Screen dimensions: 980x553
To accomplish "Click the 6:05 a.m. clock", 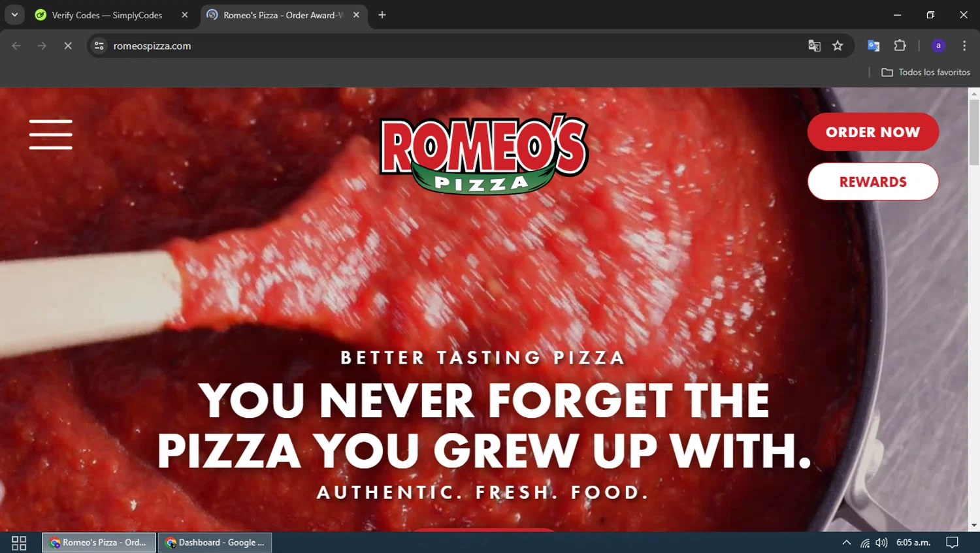I will pyautogui.click(x=913, y=543).
